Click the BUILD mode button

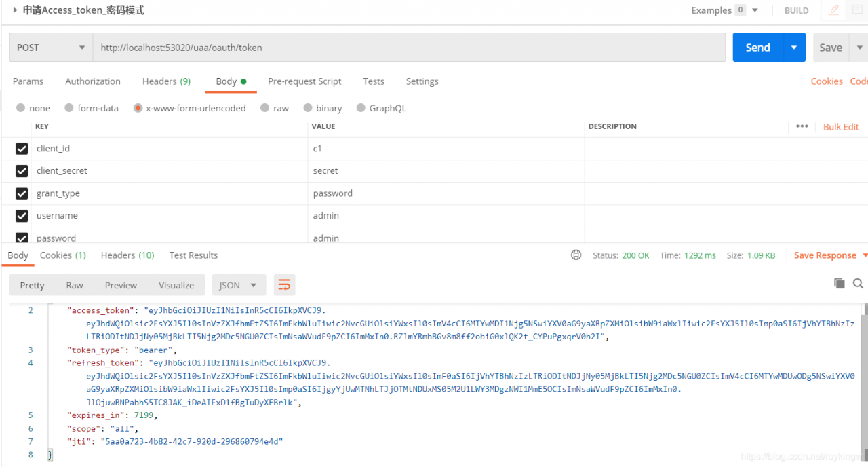coord(796,10)
